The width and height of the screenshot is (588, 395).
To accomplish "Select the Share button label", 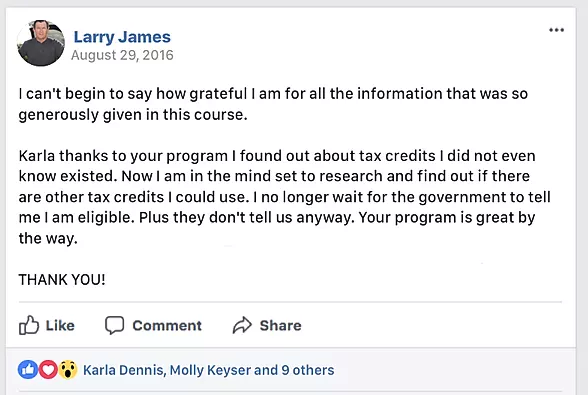I will (280, 326).
